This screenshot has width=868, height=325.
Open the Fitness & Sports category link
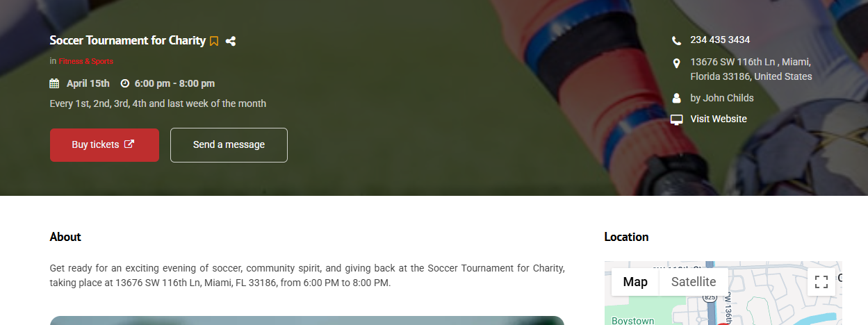click(x=86, y=61)
